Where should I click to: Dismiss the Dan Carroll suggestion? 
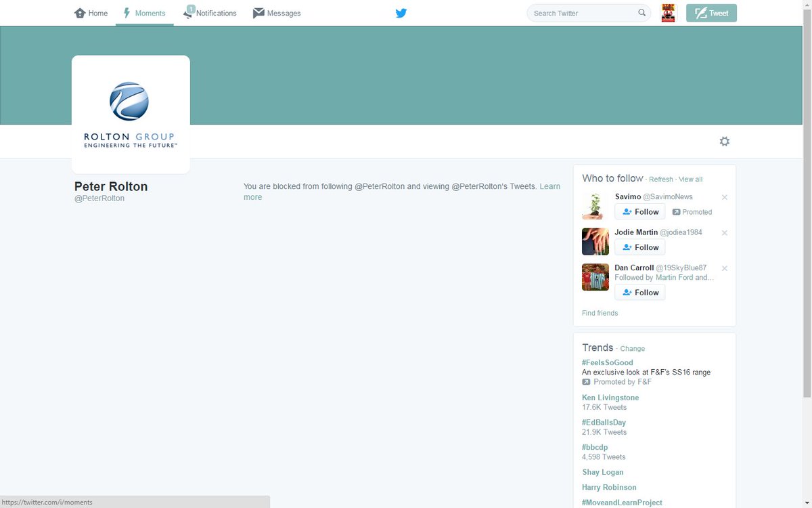tap(725, 268)
